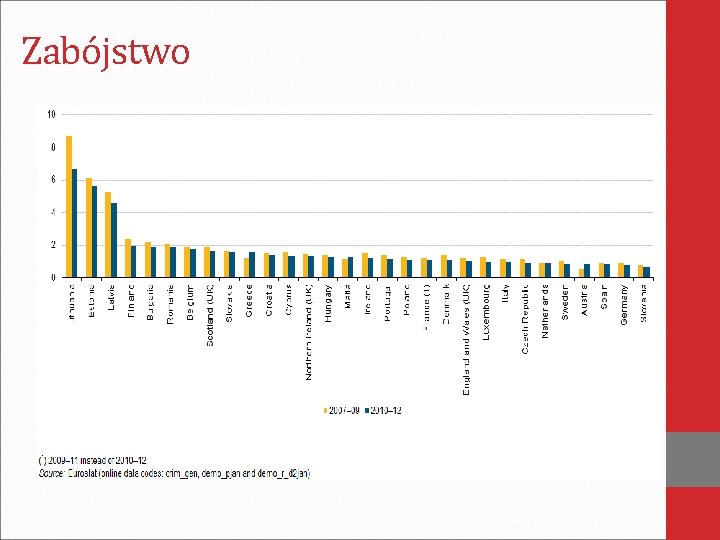Select Latvia's dark blue 2010–12 bar
This screenshot has width=720, height=540.
tap(114, 240)
